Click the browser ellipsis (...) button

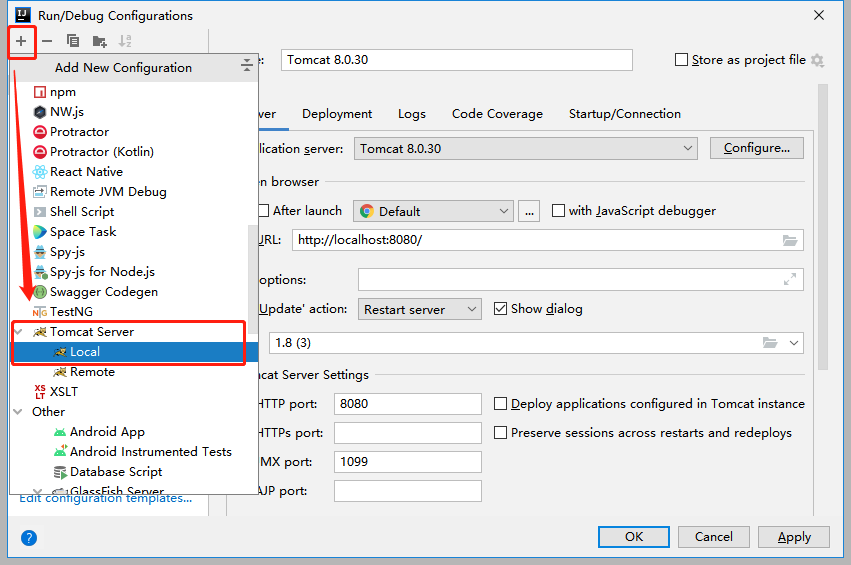point(529,211)
